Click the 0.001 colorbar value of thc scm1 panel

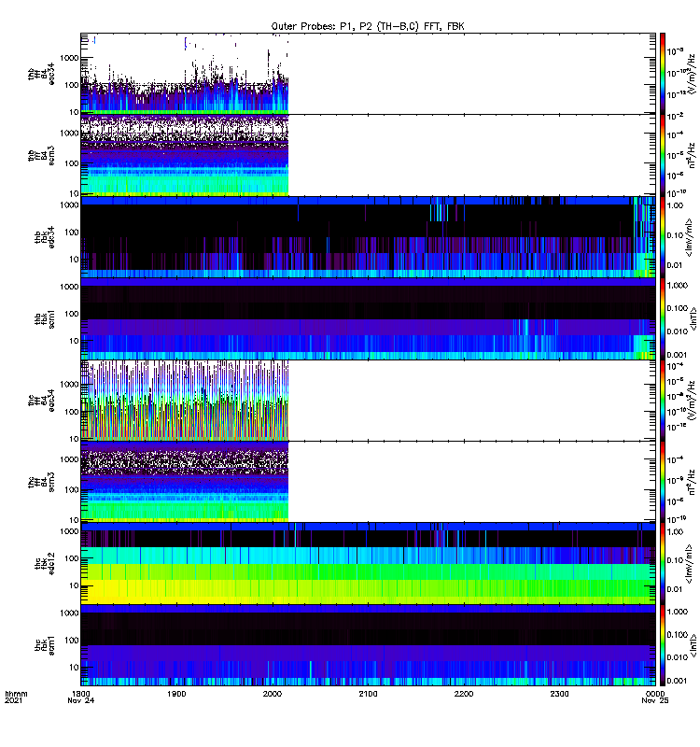[678, 681]
